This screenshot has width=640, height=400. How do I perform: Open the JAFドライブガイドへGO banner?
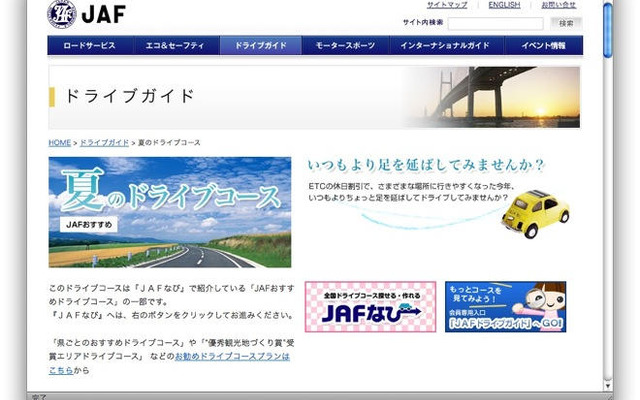505,307
